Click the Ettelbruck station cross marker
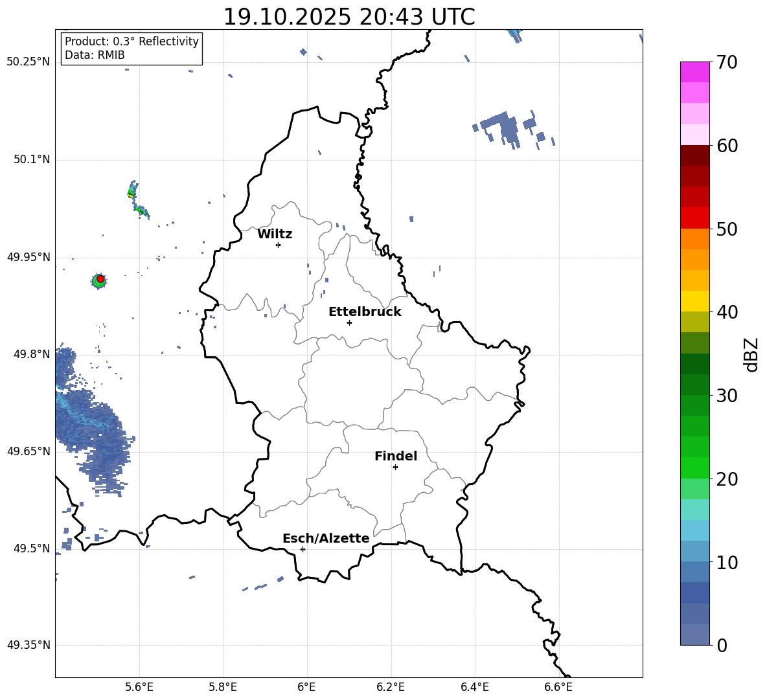Image resolution: width=767 pixels, height=700 pixels. click(x=349, y=322)
